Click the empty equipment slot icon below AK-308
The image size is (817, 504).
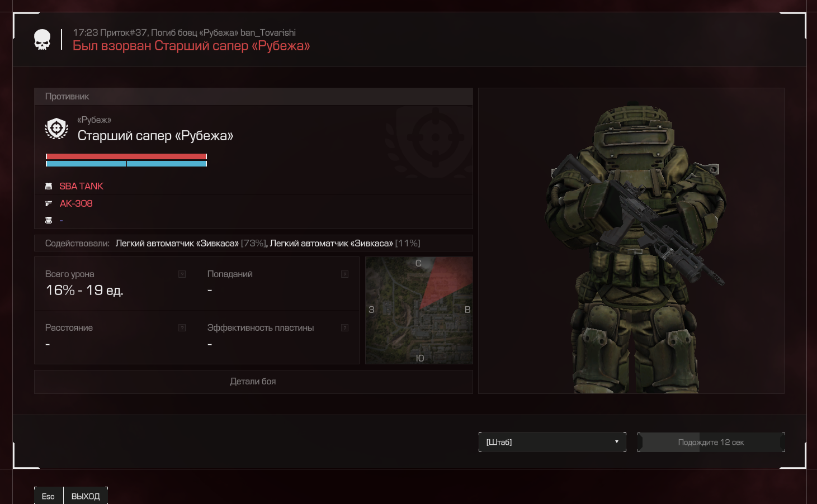(x=49, y=220)
